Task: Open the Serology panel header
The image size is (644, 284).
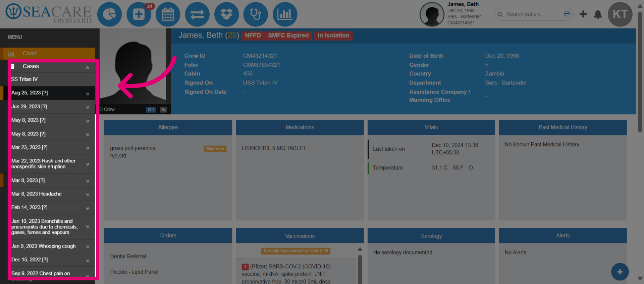Action: pyautogui.click(x=431, y=236)
